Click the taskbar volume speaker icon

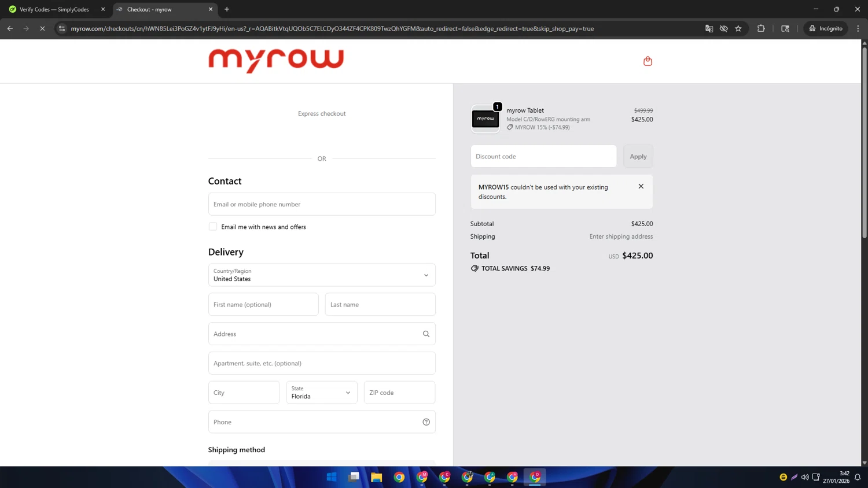coord(805,477)
